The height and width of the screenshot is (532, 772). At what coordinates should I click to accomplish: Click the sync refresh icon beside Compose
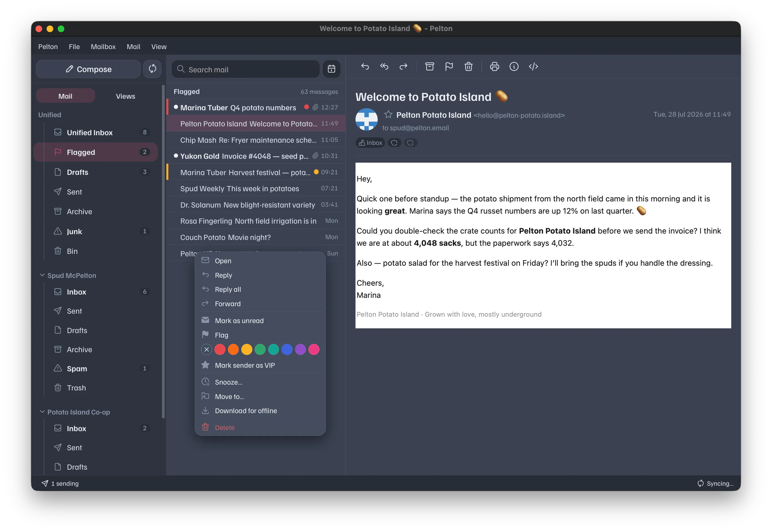click(152, 69)
